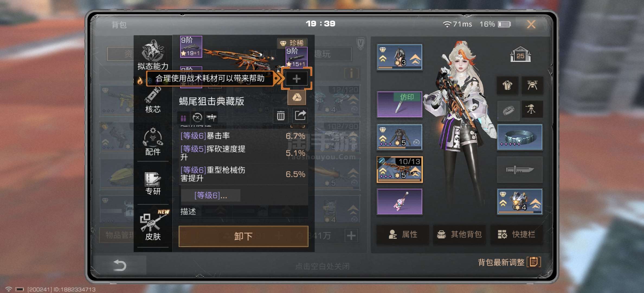Open the 配件 attachments icon
The height and width of the screenshot is (293, 644).
coord(153,142)
